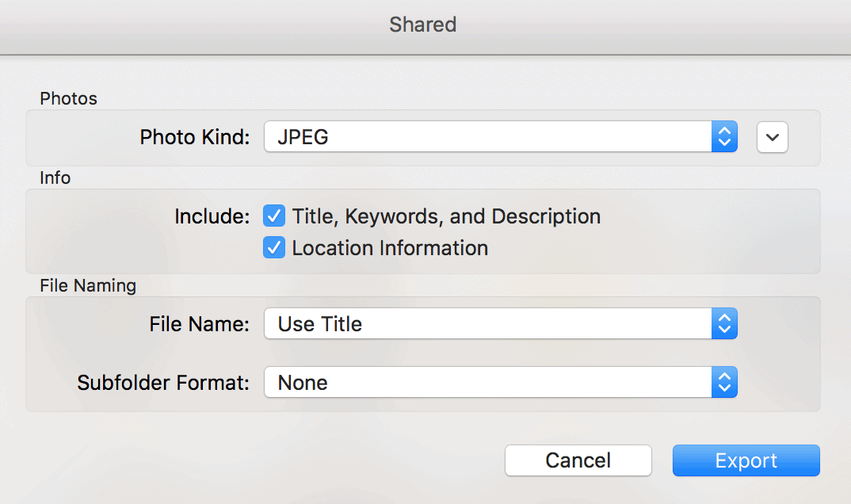
Task: Open the Subfolder Format dropdown
Action: (x=499, y=382)
